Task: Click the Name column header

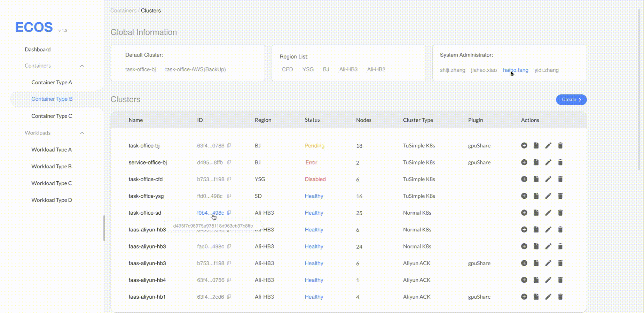Action: click(x=136, y=120)
